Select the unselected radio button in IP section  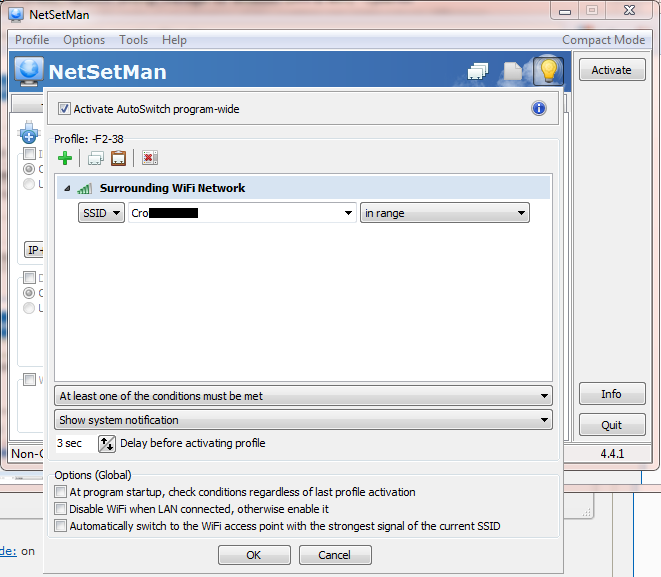coord(29,184)
